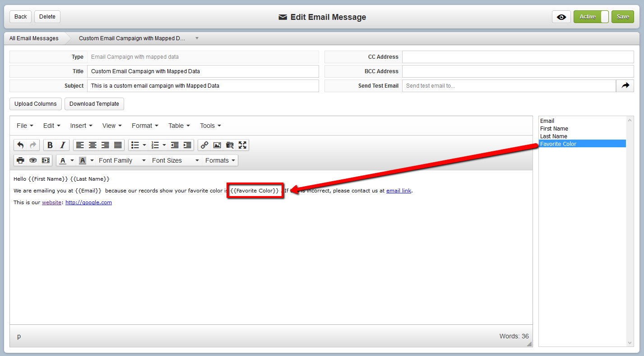Open the Table menu

pyautogui.click(x=179, y=126)
